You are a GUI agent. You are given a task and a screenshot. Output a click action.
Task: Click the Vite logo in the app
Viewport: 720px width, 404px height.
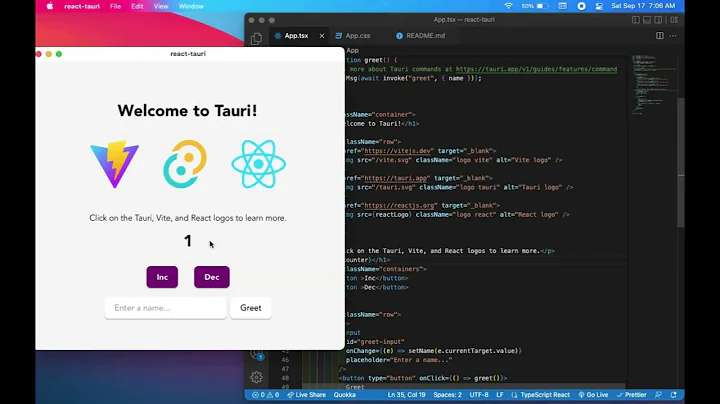[114, 164]
